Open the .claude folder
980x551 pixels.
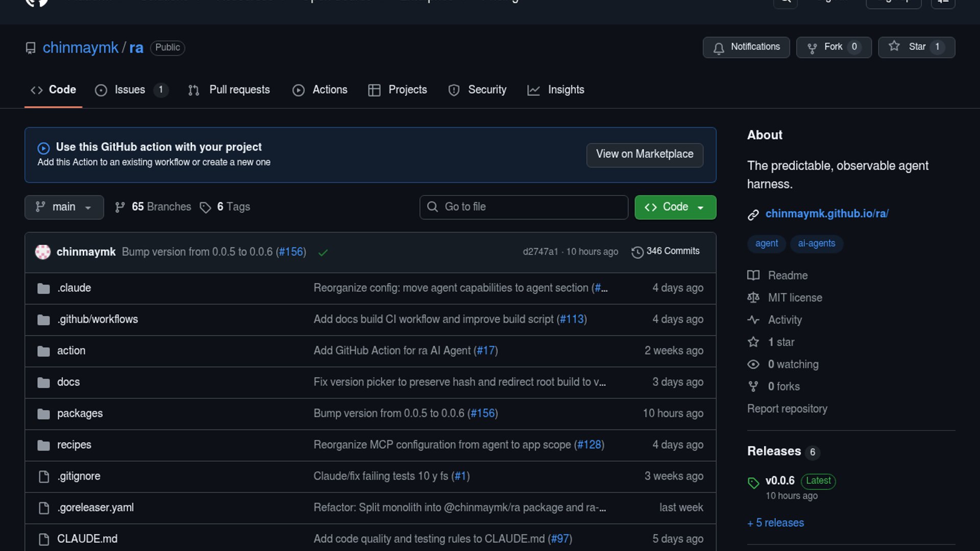(74, 288)
